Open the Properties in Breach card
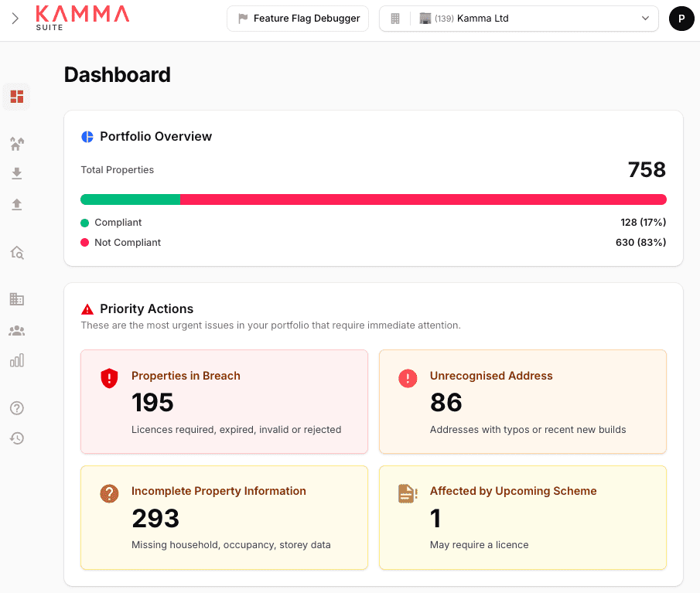Viewport: 700px width, 593px height. (x=224, y=401)
